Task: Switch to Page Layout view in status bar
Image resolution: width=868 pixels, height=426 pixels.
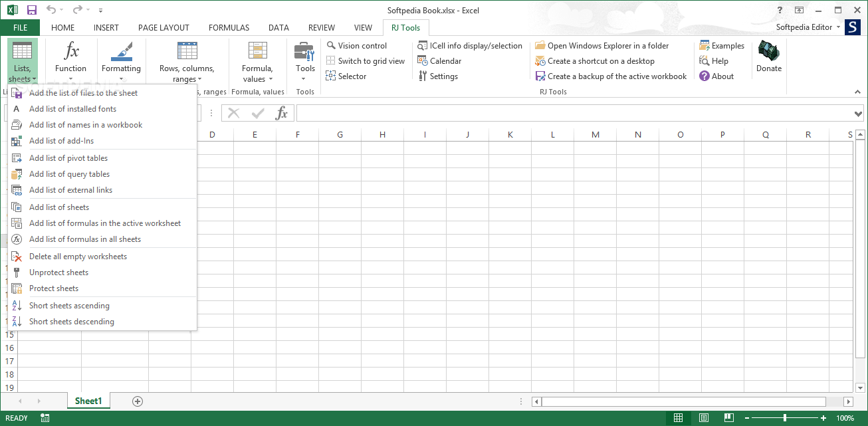Action: tap(703, 418)
